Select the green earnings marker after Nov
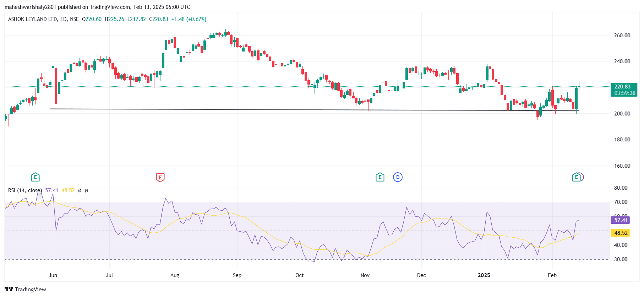 coord(380,177)
